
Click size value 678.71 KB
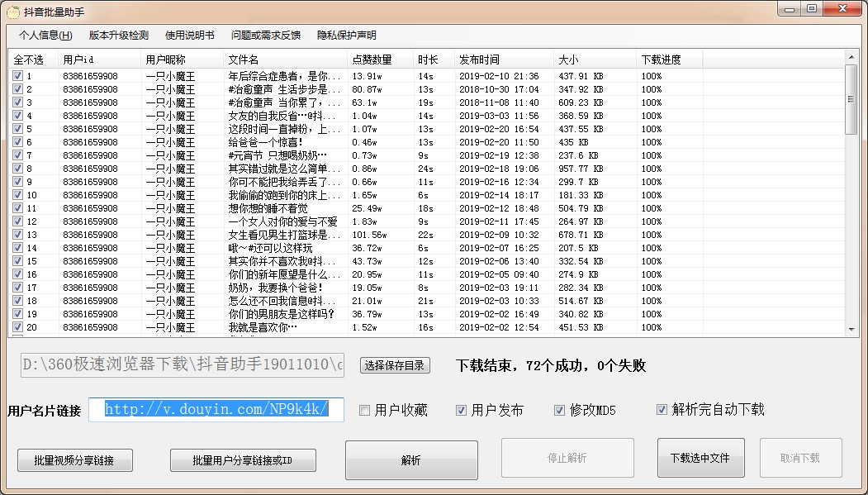[581, 235]
